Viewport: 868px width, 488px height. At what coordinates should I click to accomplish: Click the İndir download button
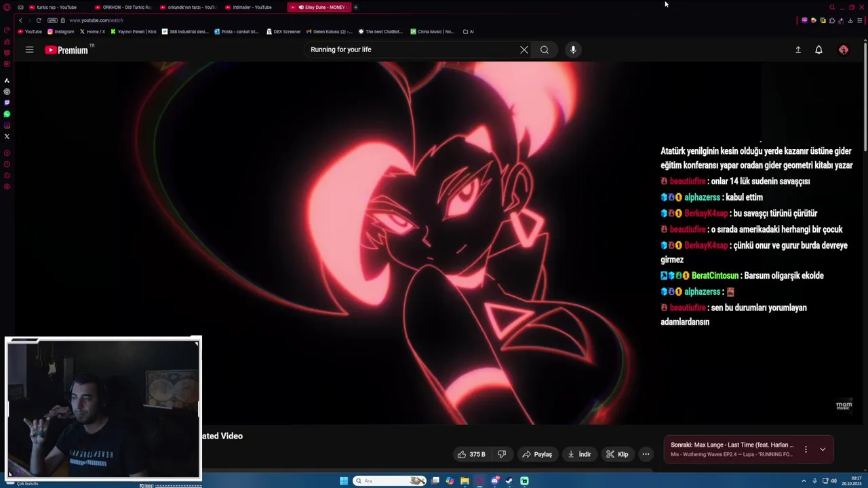pyautogui.click(x=579, y=454)
